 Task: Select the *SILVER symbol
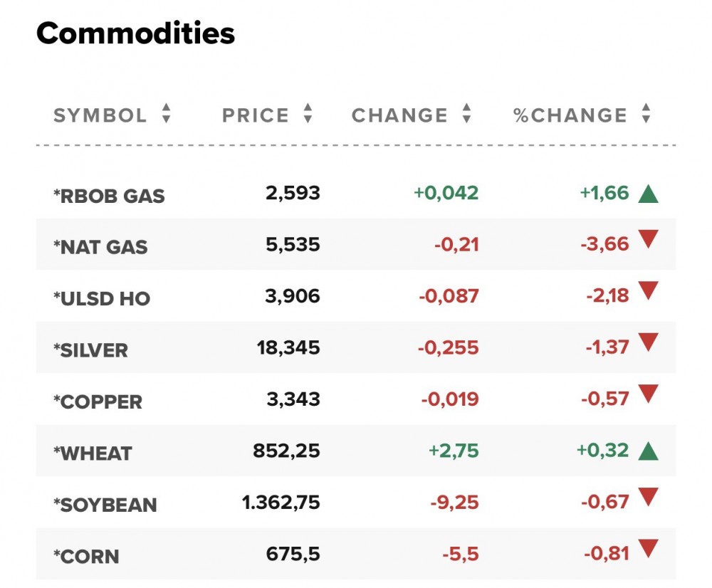(91, 350)
